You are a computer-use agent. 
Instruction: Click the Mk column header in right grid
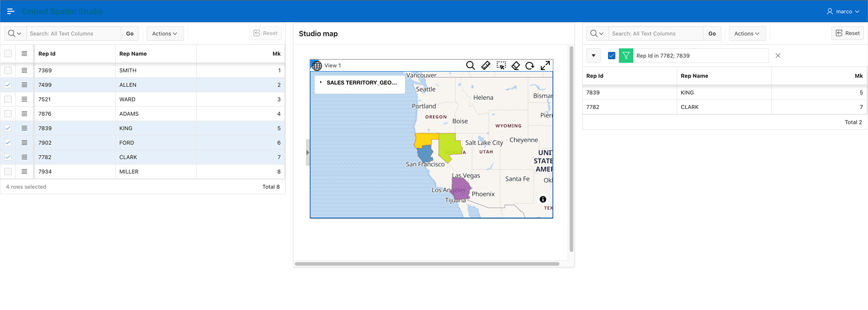(x=858, y=76)
